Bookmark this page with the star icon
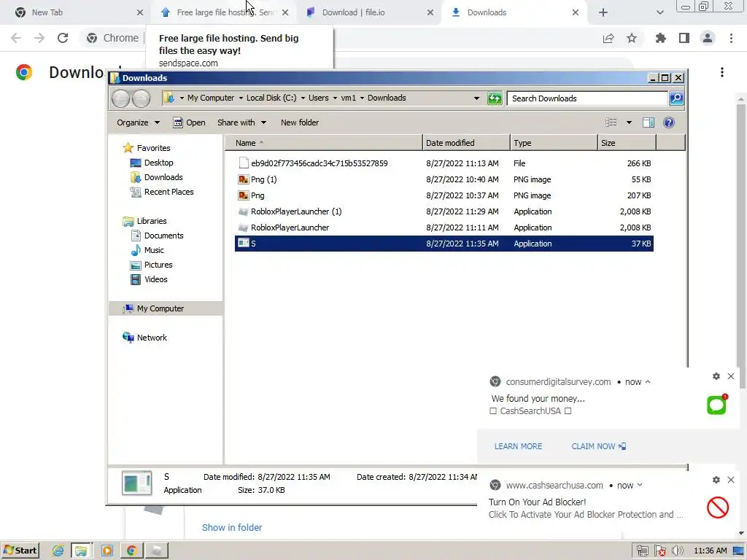The image size is (747, 560). 632,38
